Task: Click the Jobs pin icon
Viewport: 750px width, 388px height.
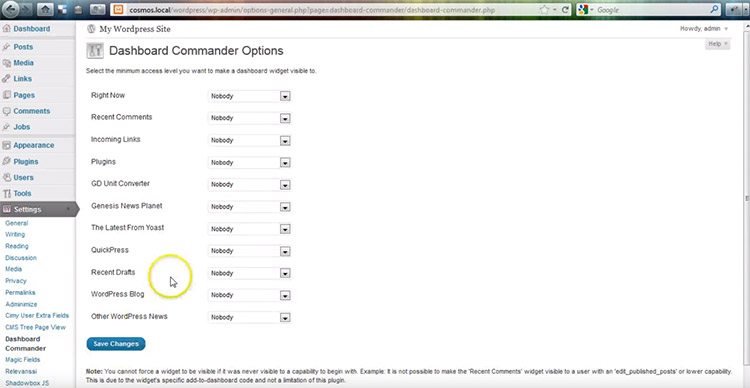Action: click(6, 127)
